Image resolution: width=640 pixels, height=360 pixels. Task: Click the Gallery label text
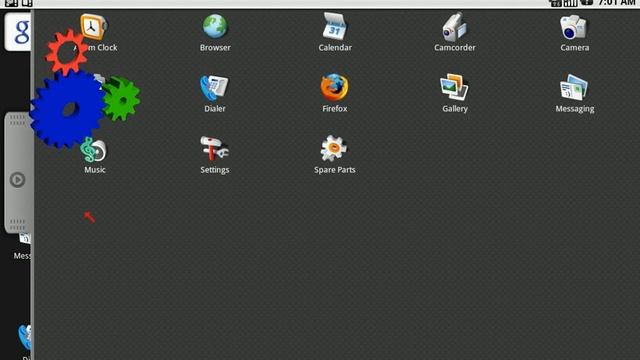coord(455,109)
